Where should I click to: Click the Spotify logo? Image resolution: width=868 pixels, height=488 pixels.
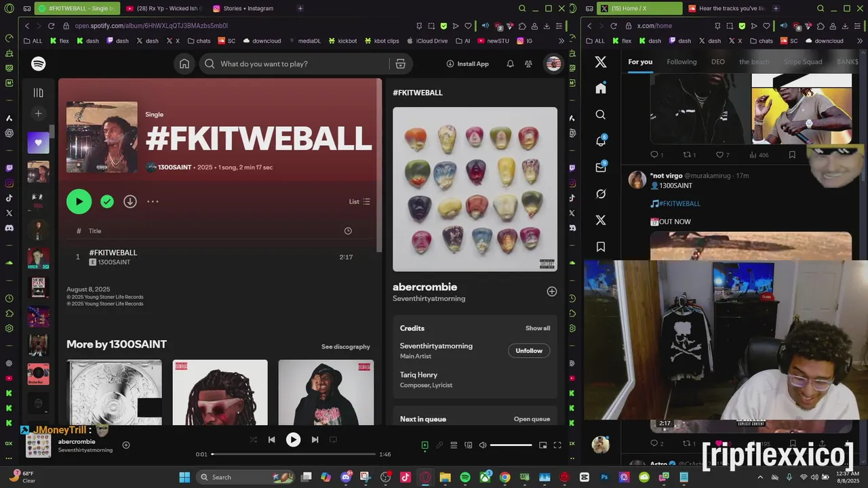point(39,64)
